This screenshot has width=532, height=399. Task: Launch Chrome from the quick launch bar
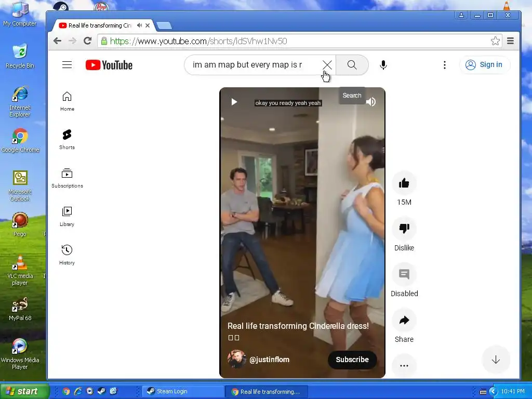pyautogui.click(x=66, y=391)
